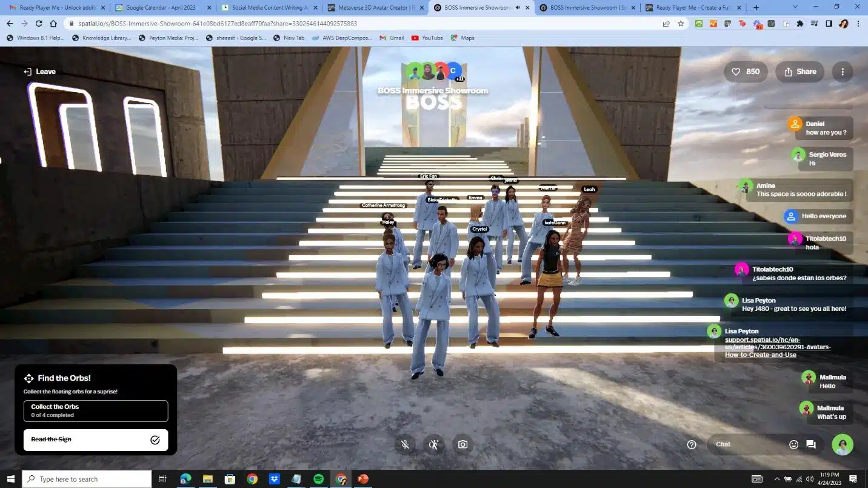Open the Gmail bookmark
The width and height of the screenshot is (868, 488).
(392, 38)
